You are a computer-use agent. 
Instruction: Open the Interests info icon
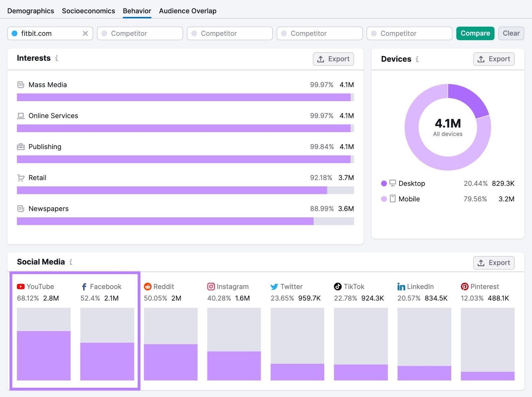pos(57,58)
